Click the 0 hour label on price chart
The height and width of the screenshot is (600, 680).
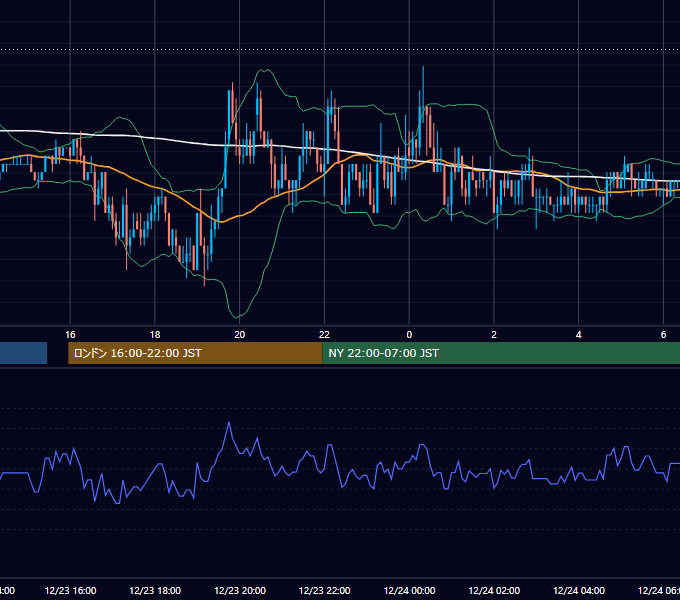click(x=409, y=335)
